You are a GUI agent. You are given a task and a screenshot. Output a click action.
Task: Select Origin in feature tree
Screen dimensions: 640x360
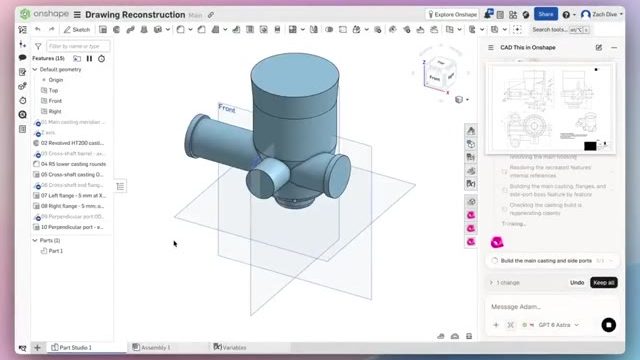[x=56, y=80]
